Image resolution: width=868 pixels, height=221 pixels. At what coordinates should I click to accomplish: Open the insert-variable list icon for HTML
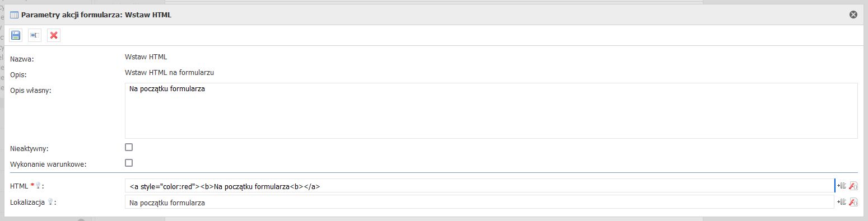coord(842,186)
